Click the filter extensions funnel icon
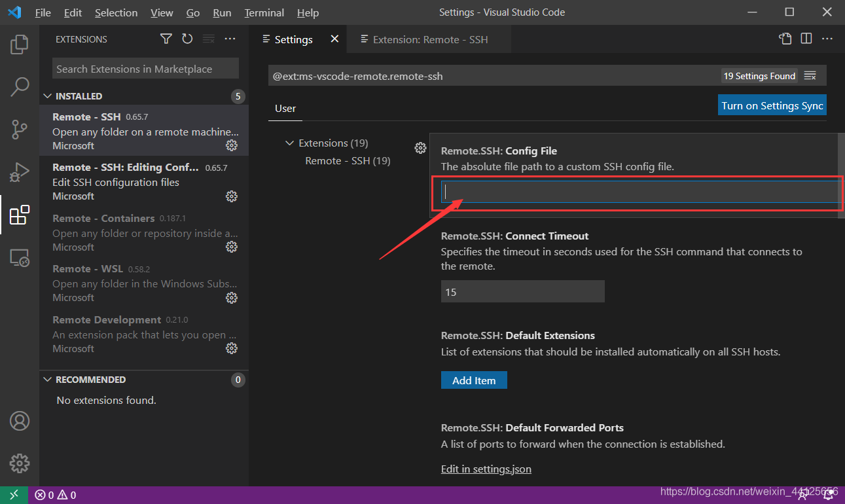 (x=166, y=39)
